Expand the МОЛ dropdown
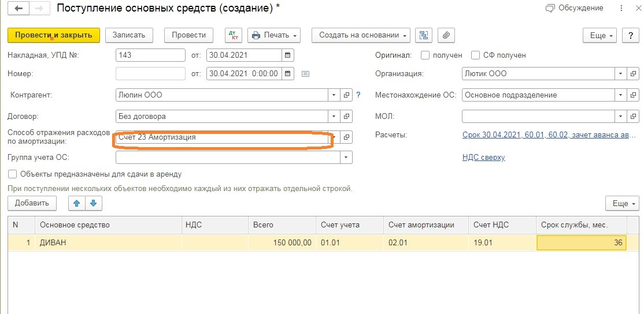Screen dimensions: 644x314 (621, 117)
